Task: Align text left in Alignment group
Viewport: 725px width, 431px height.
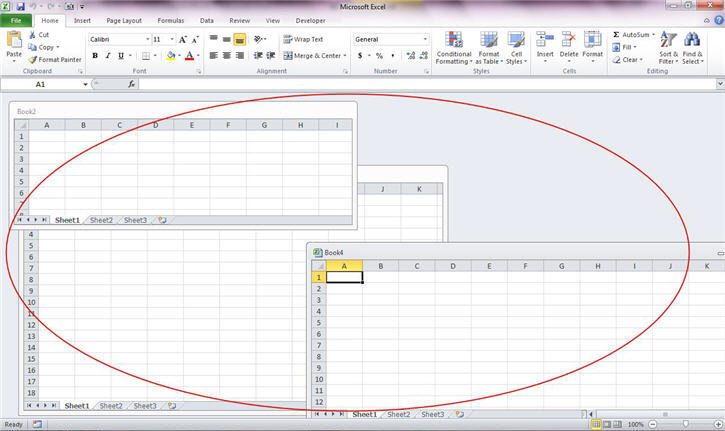Action: point(214,55)
